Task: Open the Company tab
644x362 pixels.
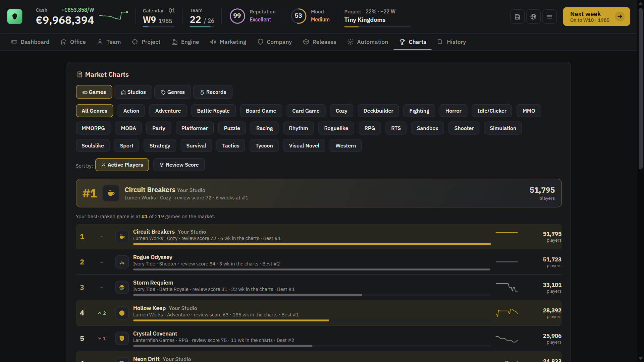Action: 275,42
